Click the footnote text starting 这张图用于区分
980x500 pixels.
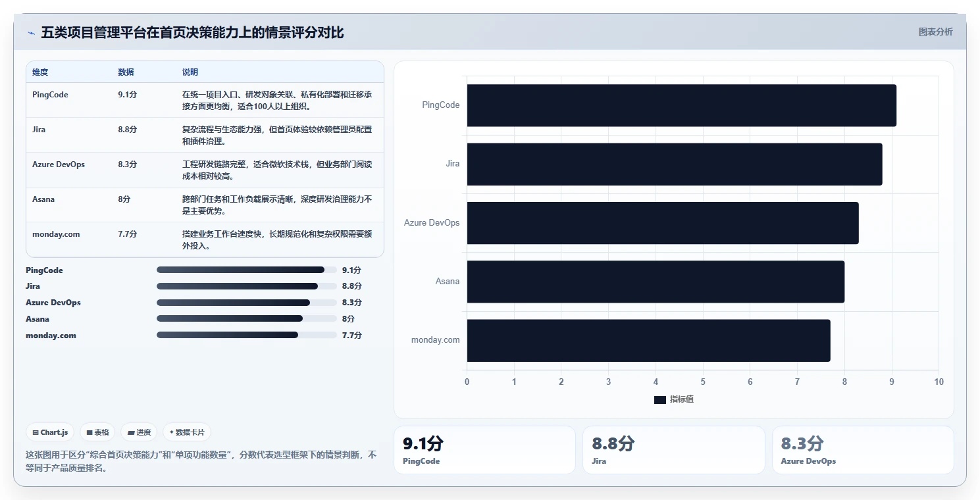point(201,461)
